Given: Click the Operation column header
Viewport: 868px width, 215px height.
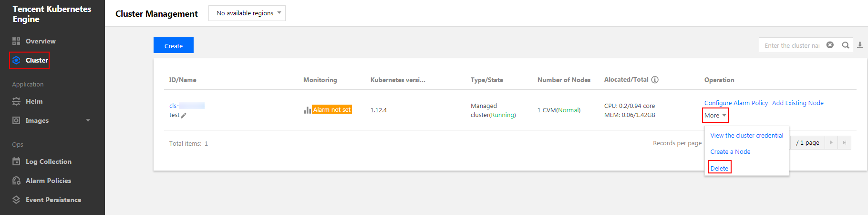Looking at the screenshot, I should (719, 80).
